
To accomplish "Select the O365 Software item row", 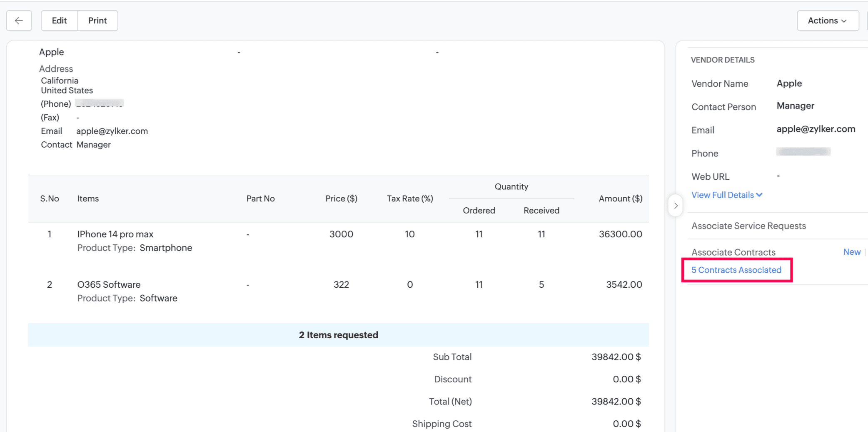I will click(338, 291).
